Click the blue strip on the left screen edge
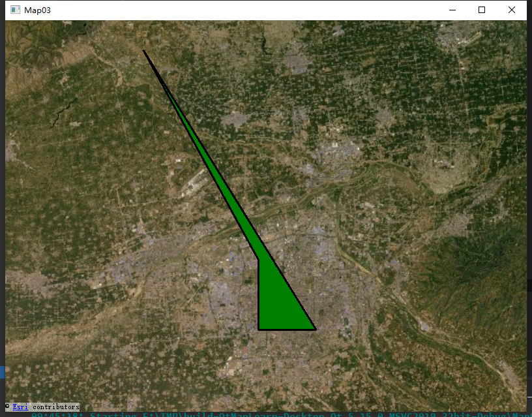This screenshot has height=417, width=532. [2, 372]
